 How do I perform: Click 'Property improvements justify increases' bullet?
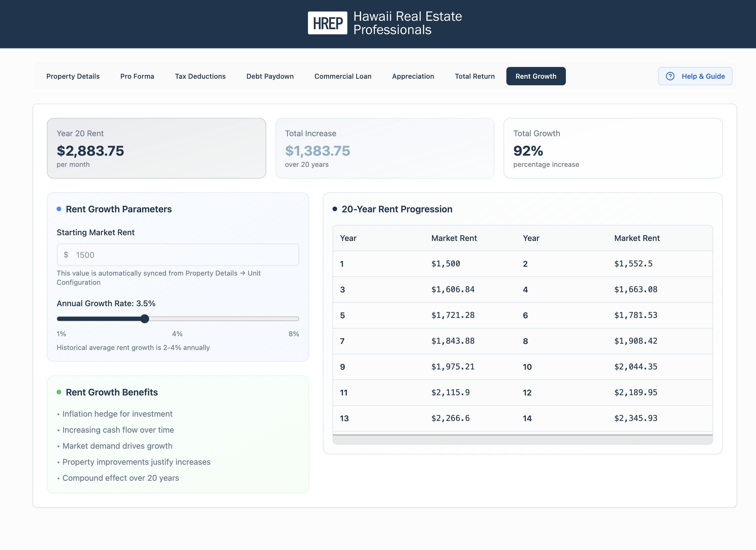(136, 462)
